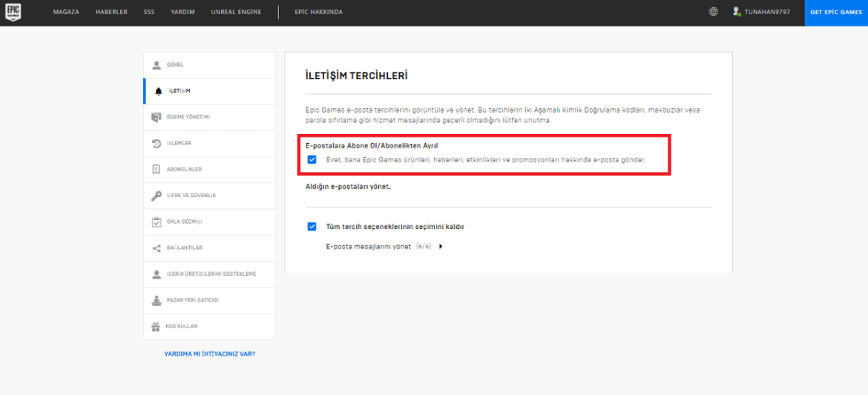Click the Ödeme Yönetimi wallet icon

tap(157, 117)
